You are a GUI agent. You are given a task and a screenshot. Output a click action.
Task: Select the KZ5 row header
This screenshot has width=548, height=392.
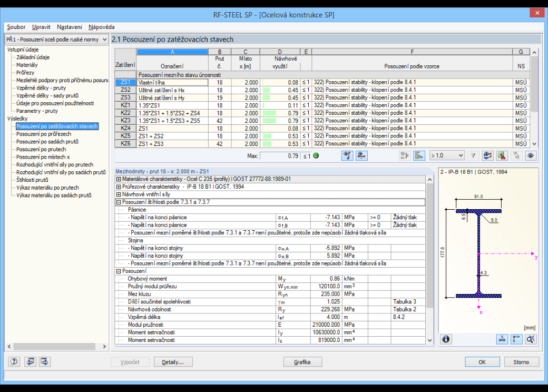coord(125,136)
